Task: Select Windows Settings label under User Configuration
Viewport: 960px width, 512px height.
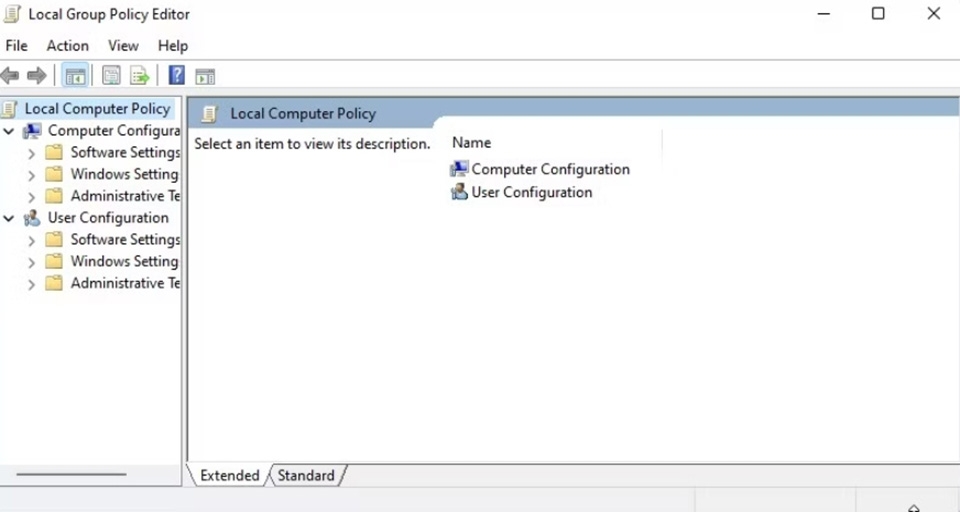Action: point(124,262)
